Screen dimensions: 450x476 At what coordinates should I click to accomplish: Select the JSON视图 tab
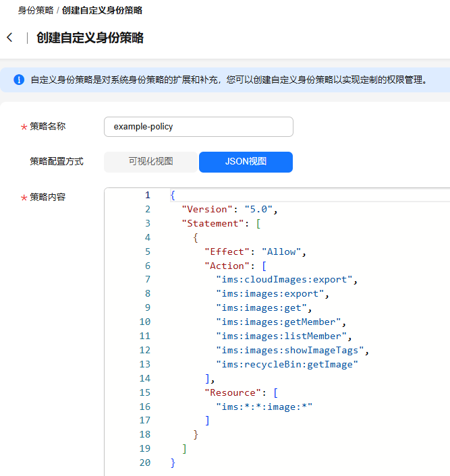246,162
